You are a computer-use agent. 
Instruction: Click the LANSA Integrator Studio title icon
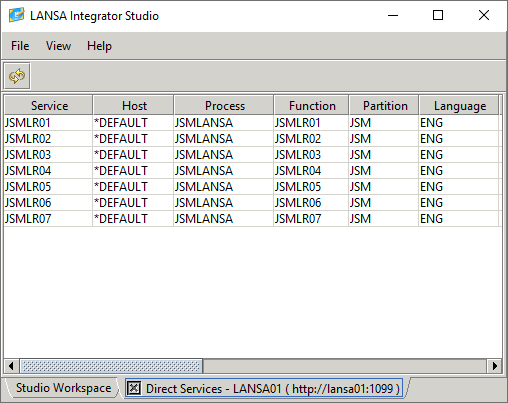[x=16, y=15]
